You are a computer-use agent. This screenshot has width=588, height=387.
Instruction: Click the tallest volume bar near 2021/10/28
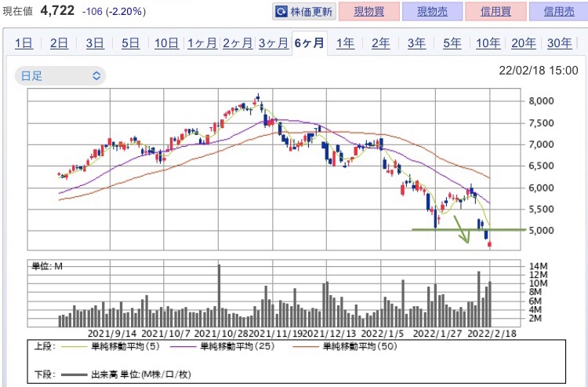click(x=219, y=295)
